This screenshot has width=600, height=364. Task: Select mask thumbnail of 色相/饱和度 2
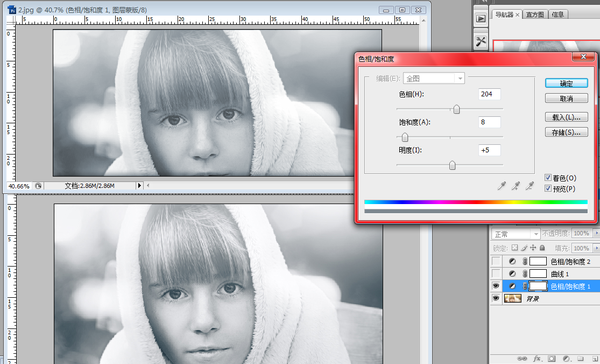(538, 261)
